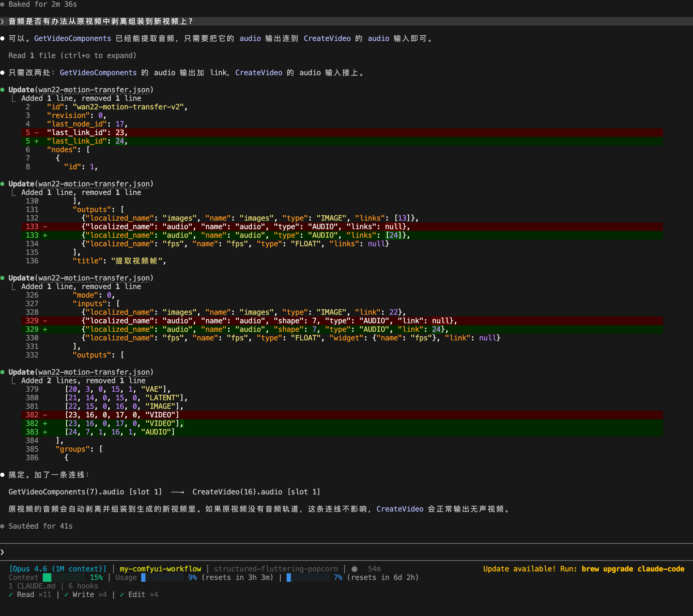The height and width of the screenshot is (616, 693).
Task: Click the spinner asterisk before Sautéed
Action: coord(2,526)
